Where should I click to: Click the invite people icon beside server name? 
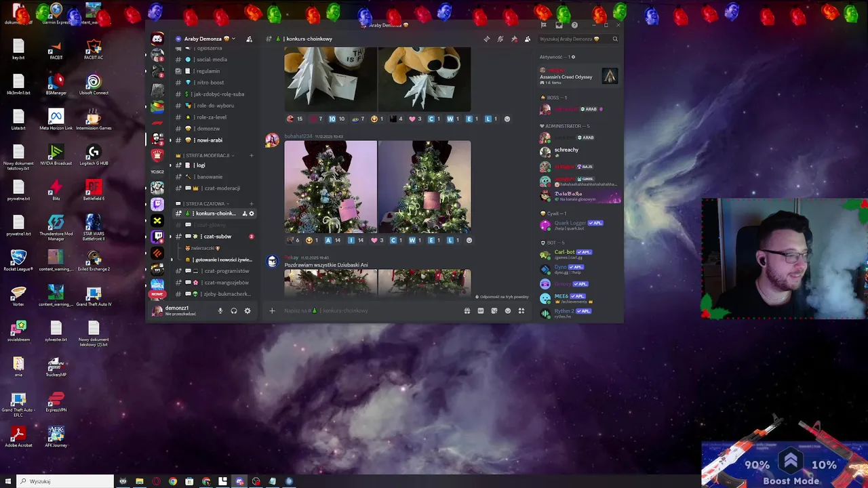(249, 39)
